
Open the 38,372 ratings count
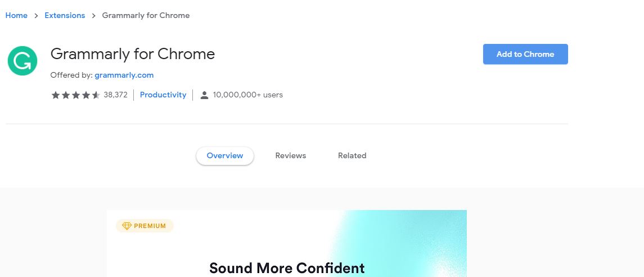click(116, 95)
